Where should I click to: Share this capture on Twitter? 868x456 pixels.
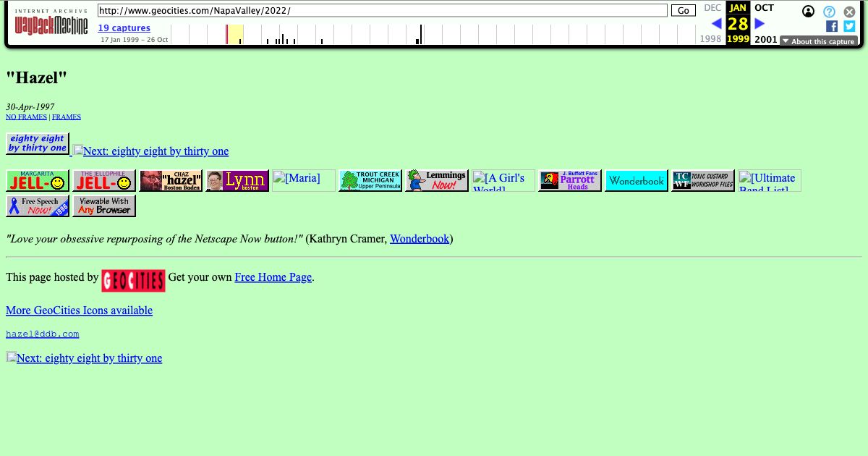click(x=848, y=26)
